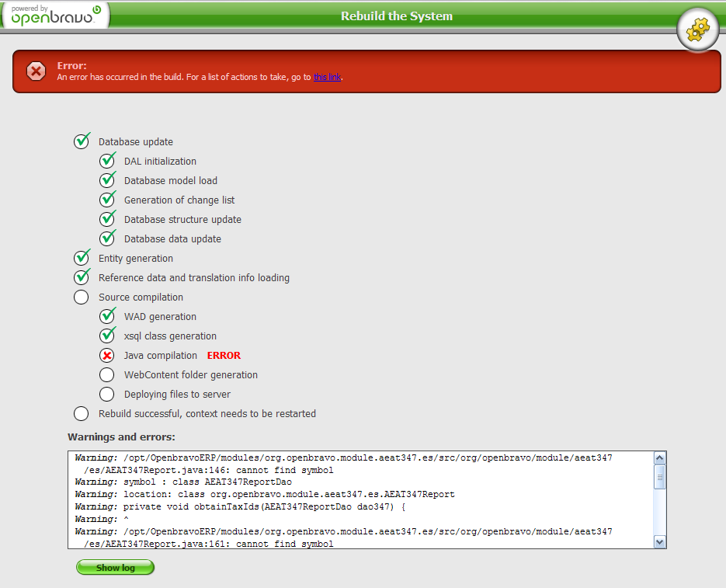Screen dimensions: 726x588
Task: Click the 'Rebuild the System' title
Action: 397,16
